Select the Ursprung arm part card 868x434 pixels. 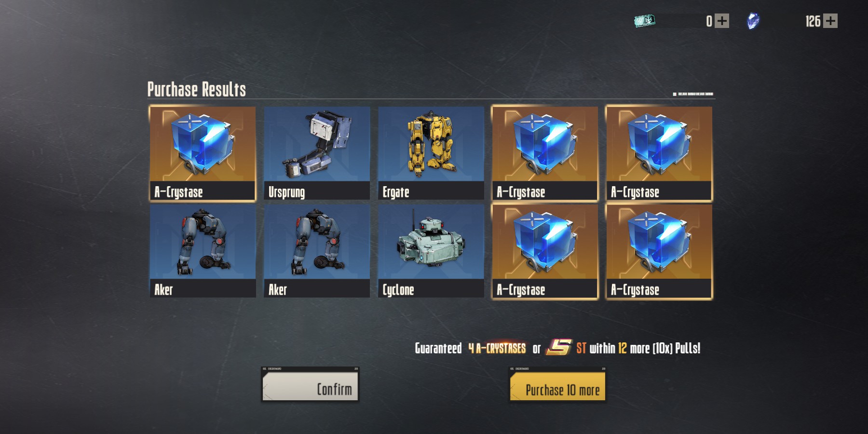[317, 153]
